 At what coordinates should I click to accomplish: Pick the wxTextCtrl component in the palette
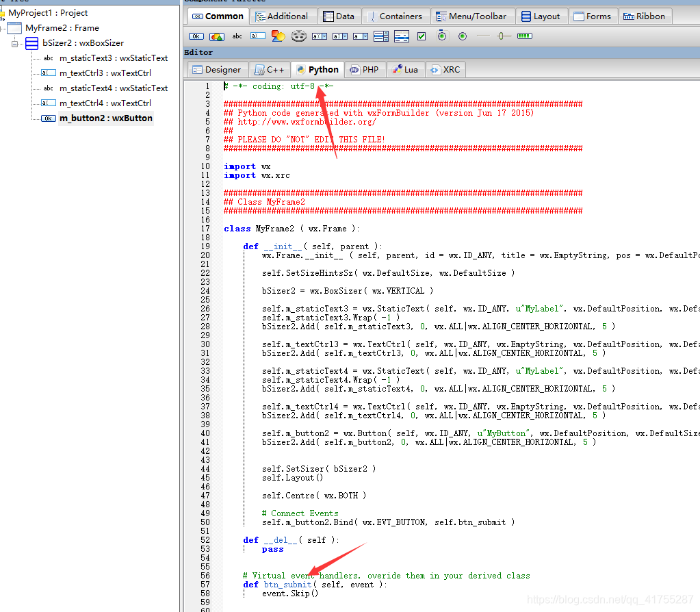(257, 36)
